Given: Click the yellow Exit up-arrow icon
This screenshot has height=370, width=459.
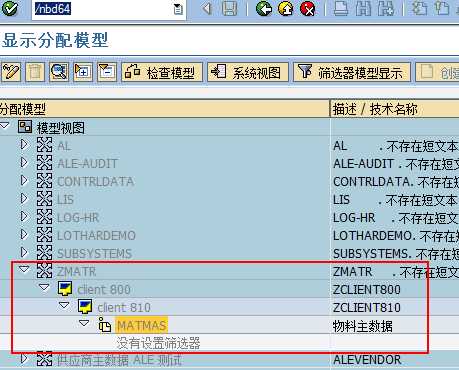Looking at the screenshot, I should (x=286, y=9).
